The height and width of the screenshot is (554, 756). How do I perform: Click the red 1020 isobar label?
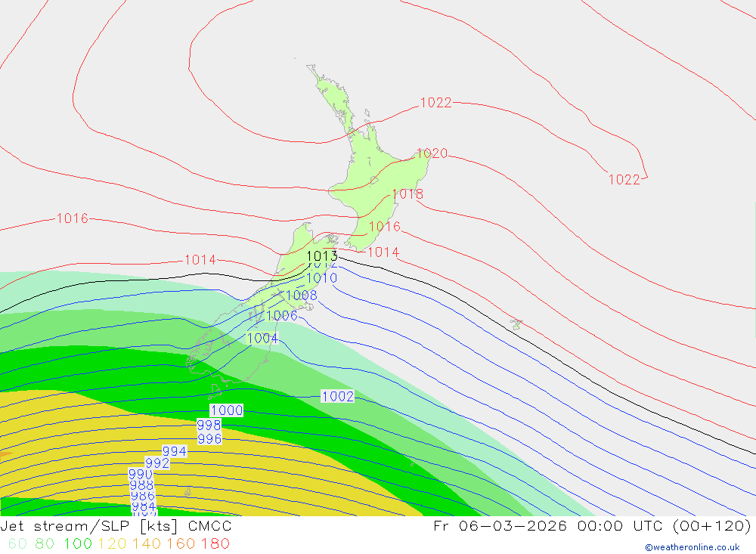(x=432, y=153)
